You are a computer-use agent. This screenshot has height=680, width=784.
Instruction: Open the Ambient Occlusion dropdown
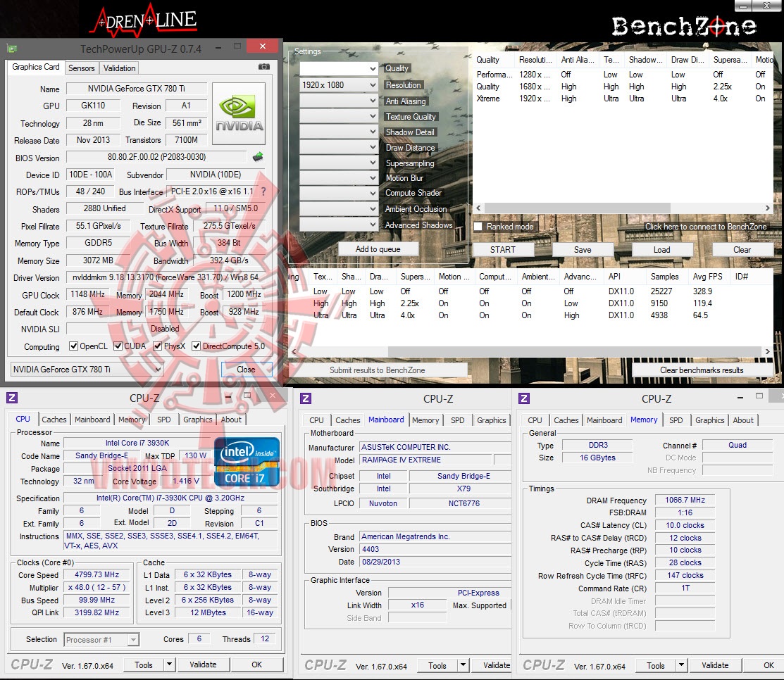pyautogui.click(x=339, y=209)
